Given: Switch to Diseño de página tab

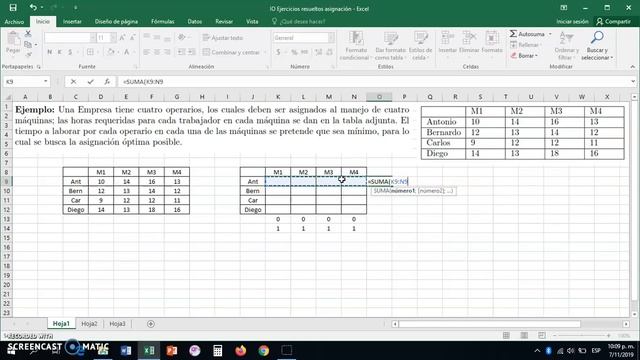Looking at the screenshot, I should (x=116, y=22).
